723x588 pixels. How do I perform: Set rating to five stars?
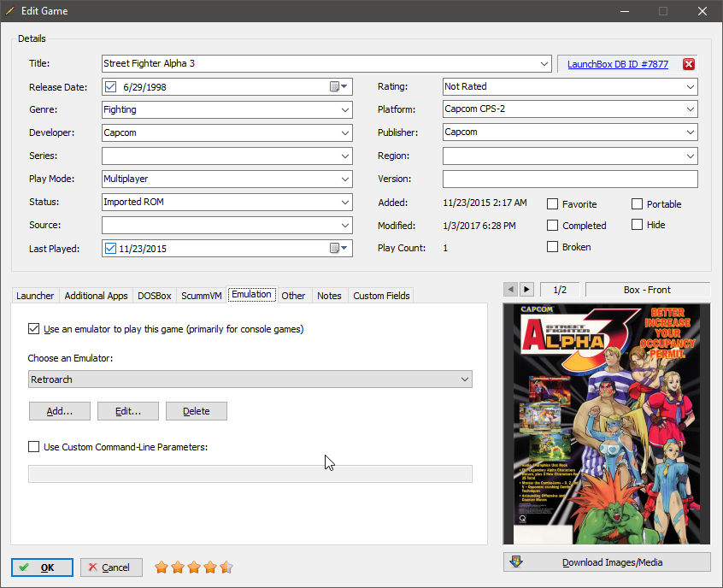coord(226,567)
